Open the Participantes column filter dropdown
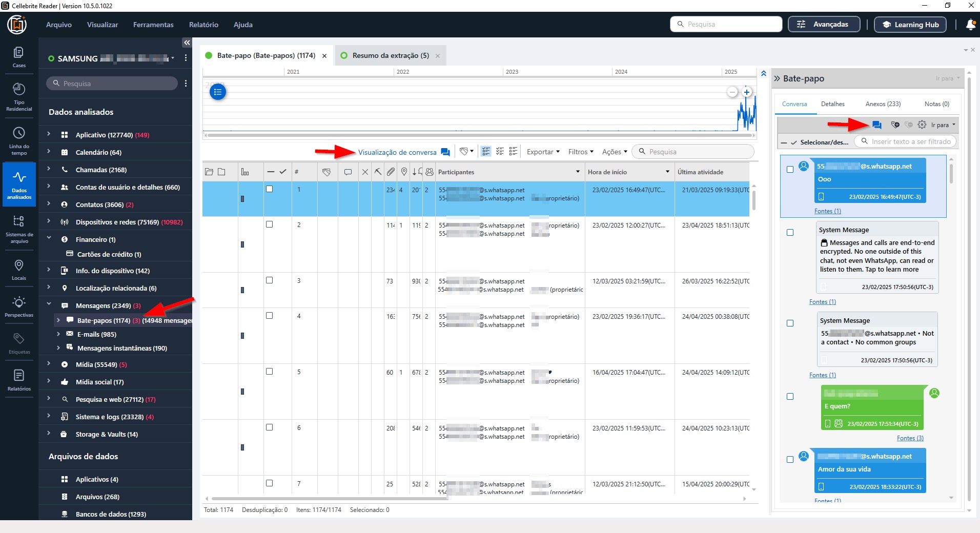This screenshot has height=533, width=980. pyautogui.click(x=578, y=172)
